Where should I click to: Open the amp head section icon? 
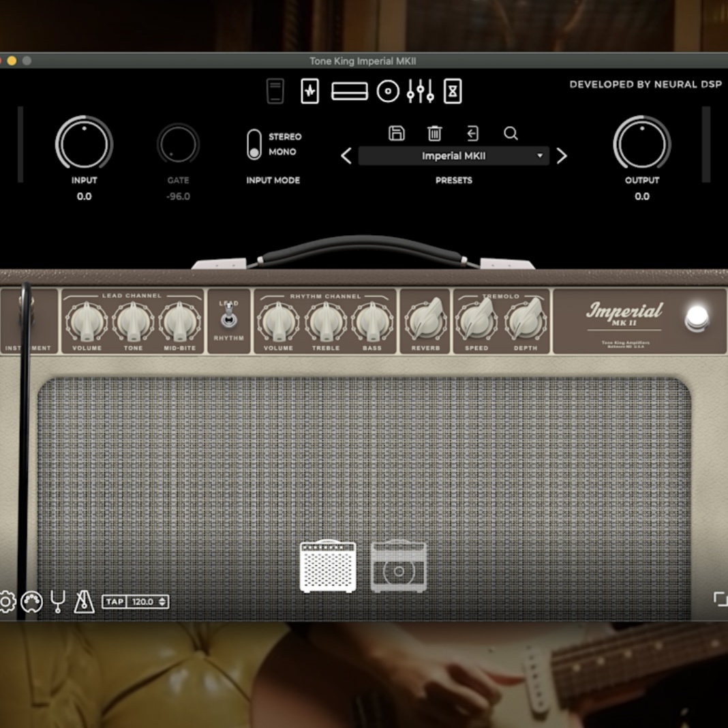click(x=350, y=91)
